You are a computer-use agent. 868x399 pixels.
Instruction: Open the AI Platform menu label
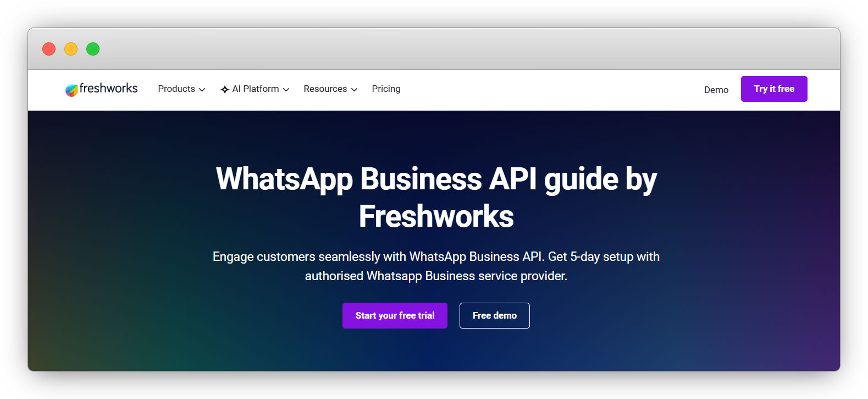click(x=256, y=89)
